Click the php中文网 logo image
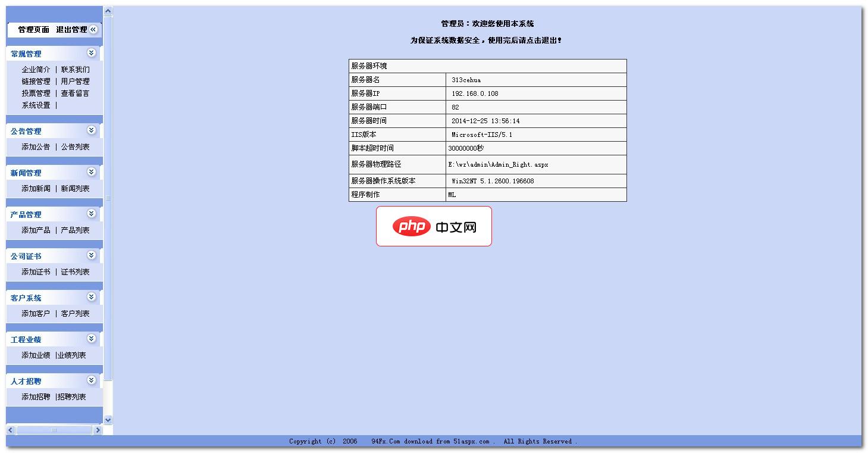This screenshot has width=868, height=453. pos(434,226)
